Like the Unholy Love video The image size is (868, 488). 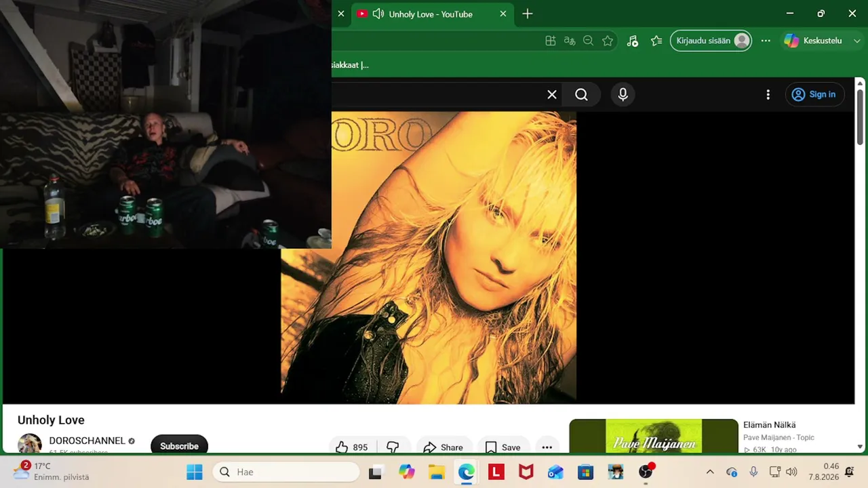point(351,447)
